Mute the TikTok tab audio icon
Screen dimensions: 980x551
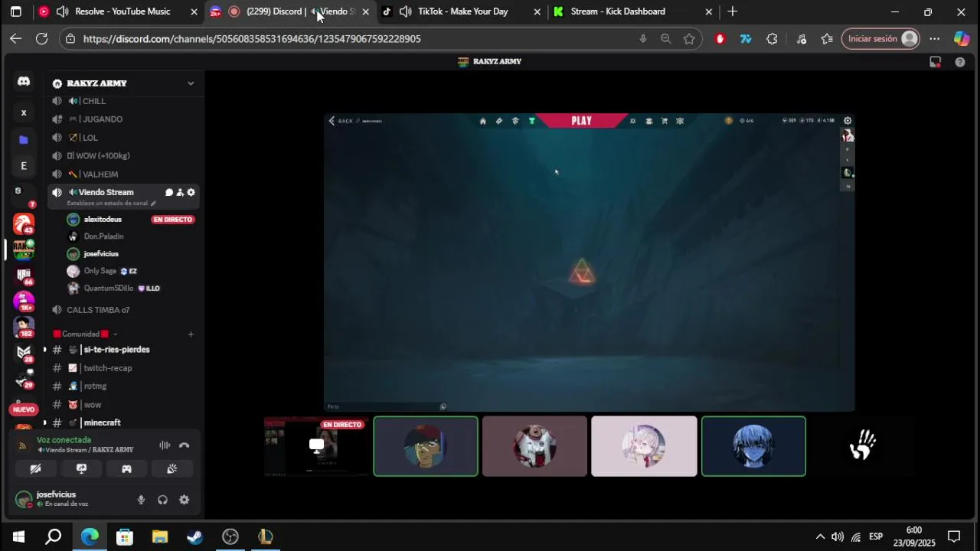click(405, 11)
